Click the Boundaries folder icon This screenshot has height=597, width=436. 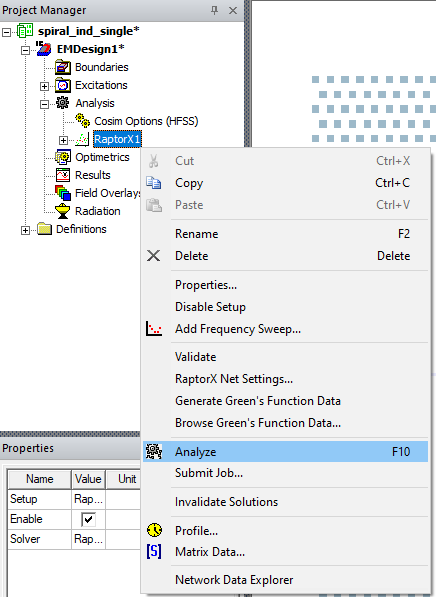pyautogui.click(x=63, y=67)
